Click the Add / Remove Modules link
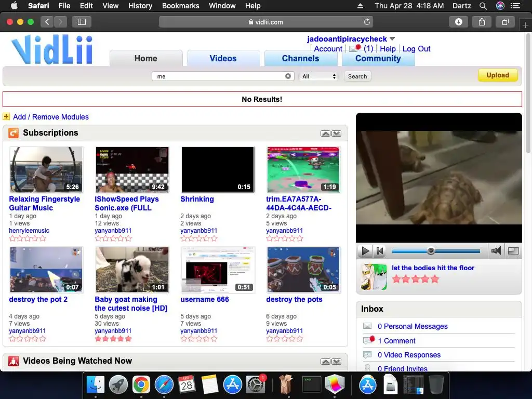Viewport: 532px width, 399px height. tap(50, 117)
